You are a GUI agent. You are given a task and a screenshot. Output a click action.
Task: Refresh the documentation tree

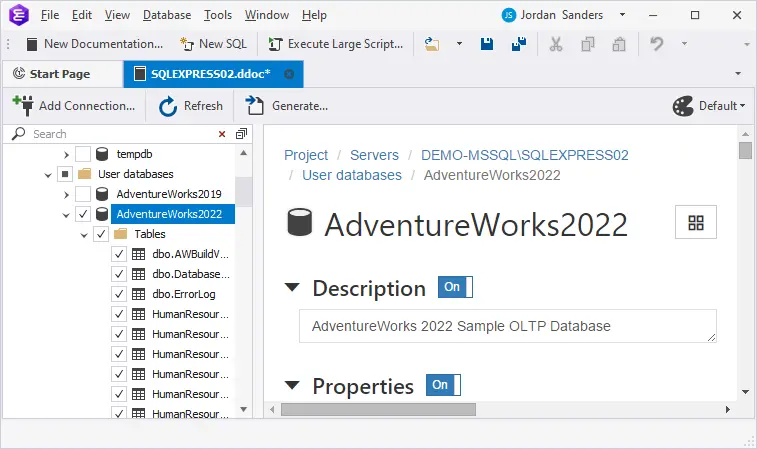191,106
